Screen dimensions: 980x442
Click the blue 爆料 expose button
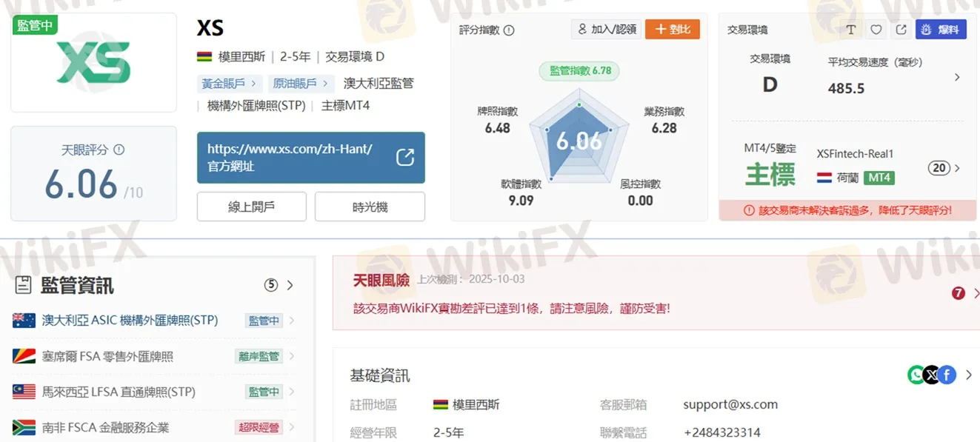click(x=941, y=30)
